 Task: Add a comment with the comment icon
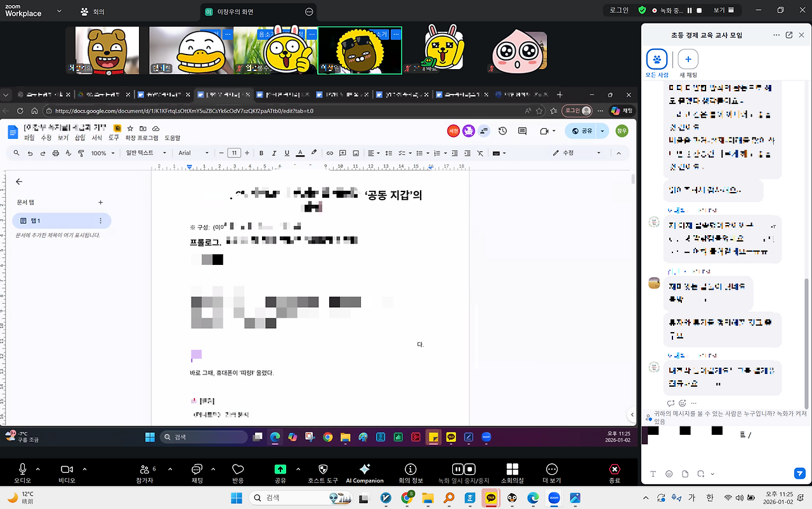(x=343, y=152)
